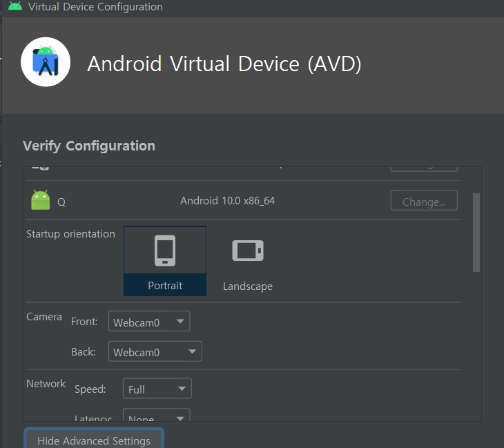Click Hide Advanced Settings button
Image resolution: width=504 pixels, height=448 pixels.
coord(94,439)
